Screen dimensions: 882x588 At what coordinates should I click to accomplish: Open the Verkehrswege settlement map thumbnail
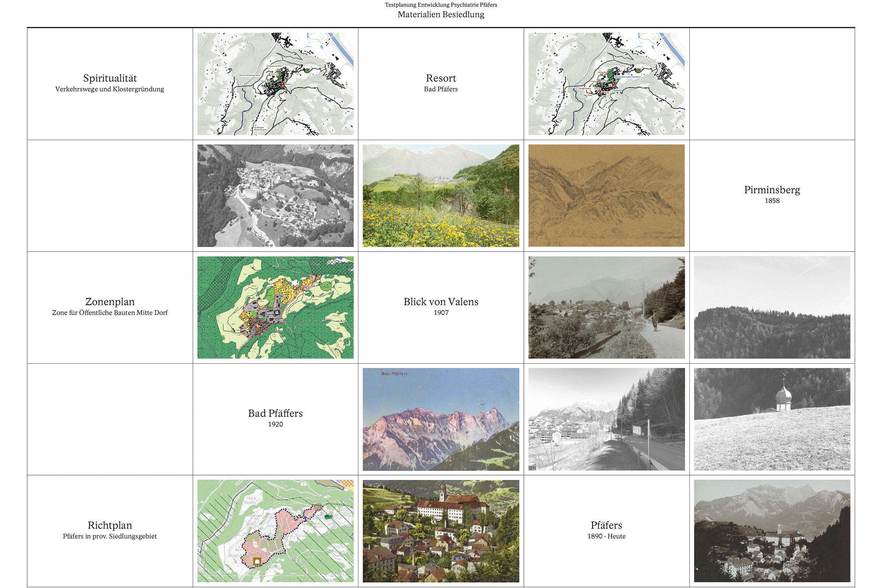(x=275, y=84)
